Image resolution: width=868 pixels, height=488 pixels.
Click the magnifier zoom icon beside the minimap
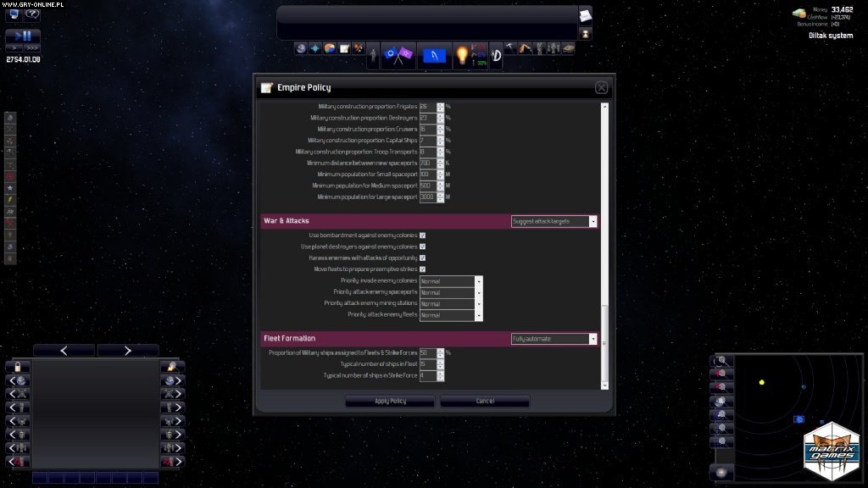coord(721,360)
